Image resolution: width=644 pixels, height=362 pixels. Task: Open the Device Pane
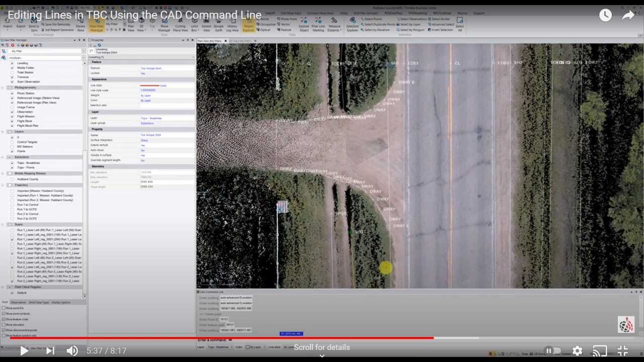coord(80,25)
